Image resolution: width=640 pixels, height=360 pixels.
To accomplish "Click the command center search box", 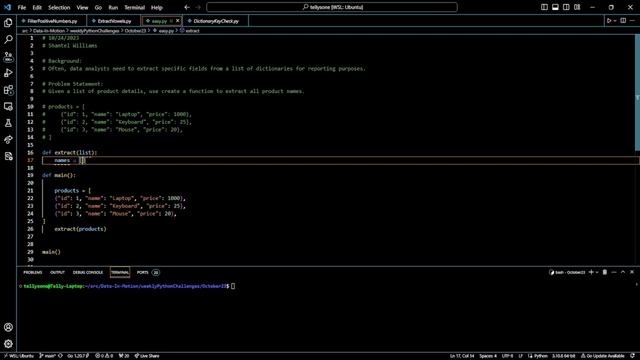I will point(332,7).
